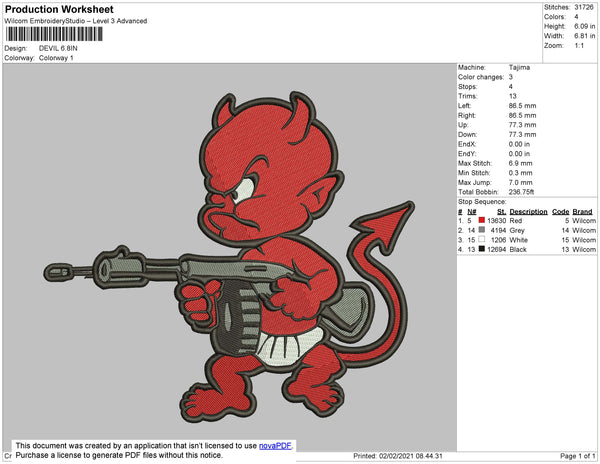Click the Black stitch count 12694

click(x=496, y=249)
